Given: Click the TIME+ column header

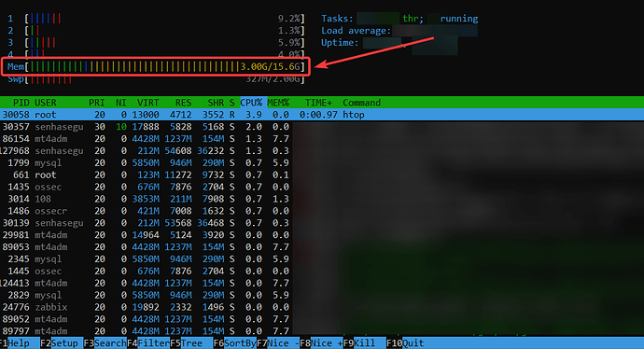Looking at the screenshot, I should click(318, 103).
